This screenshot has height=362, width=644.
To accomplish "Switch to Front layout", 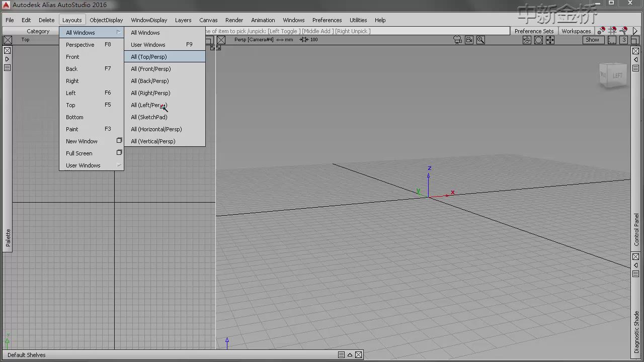I will [92, 57].
